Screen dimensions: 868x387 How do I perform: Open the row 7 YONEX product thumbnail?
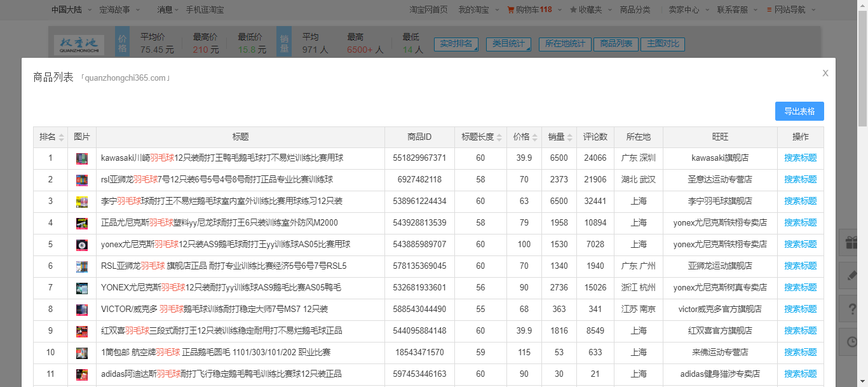click(81, 288)
